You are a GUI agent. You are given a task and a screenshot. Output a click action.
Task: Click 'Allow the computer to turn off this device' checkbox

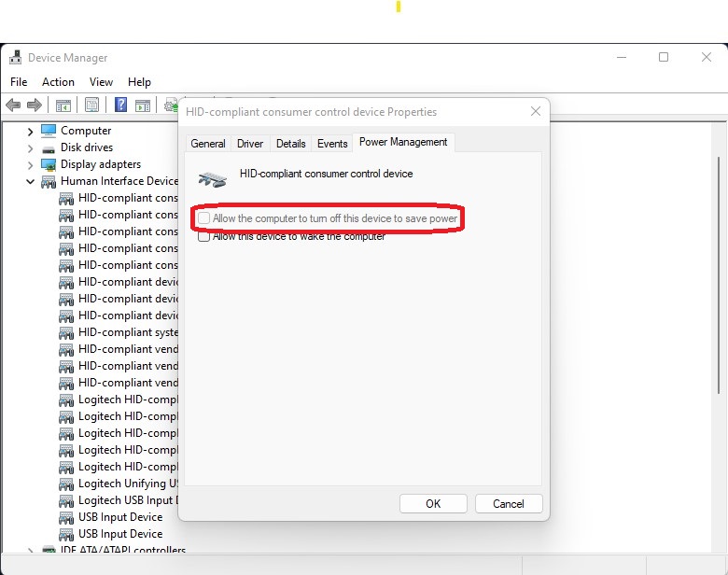point(203,217)
